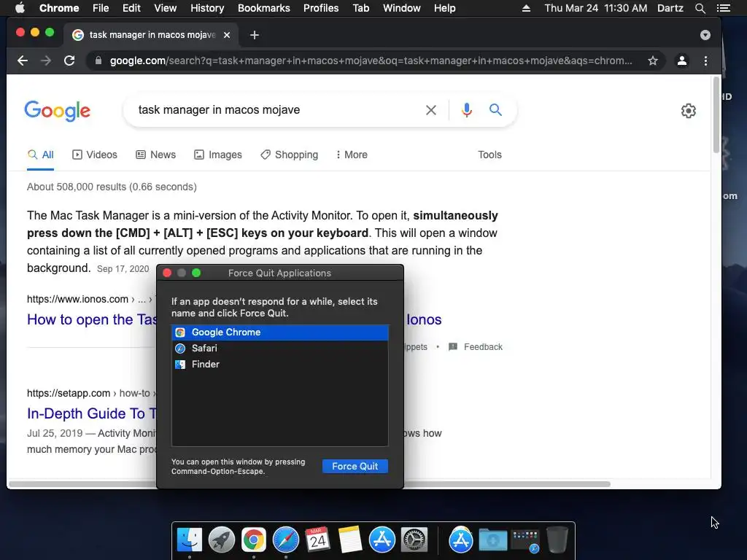The image size is (747, 560).
Task: Open the Edit menu
Action: coord(131,8)
